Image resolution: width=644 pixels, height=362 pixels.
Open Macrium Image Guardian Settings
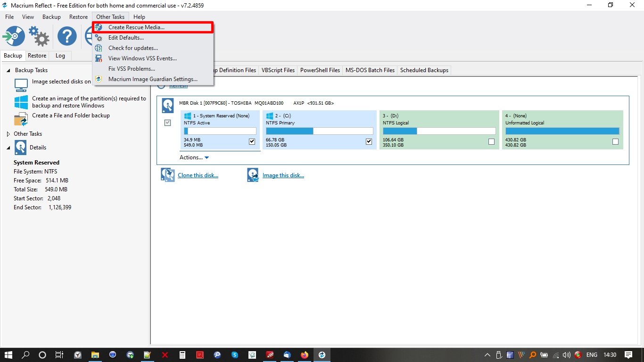point(153,79)
